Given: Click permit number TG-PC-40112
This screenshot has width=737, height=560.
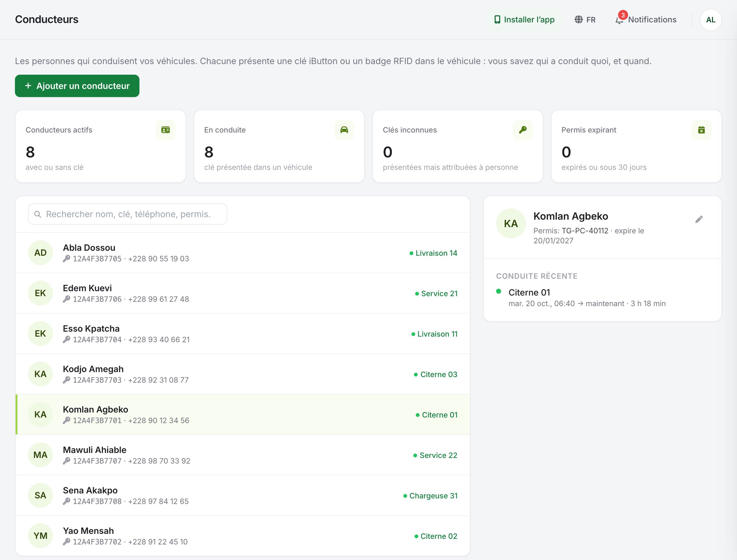Looking at the screenshot, I should 585,231.
